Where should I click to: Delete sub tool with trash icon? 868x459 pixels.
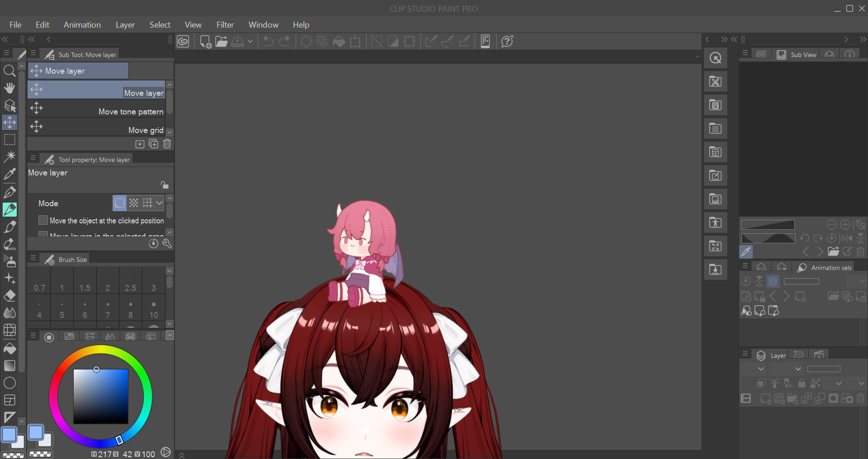(167, 144)
